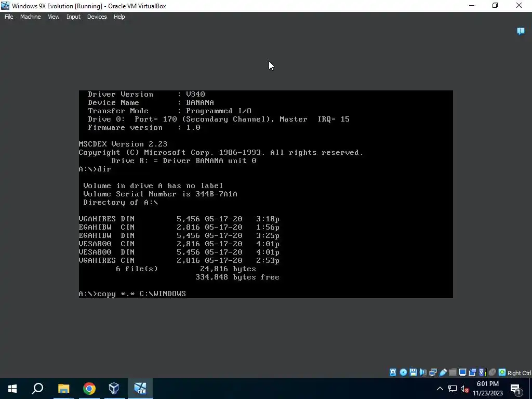Click the shared folders indicator icon

click(x=453, y=372)
